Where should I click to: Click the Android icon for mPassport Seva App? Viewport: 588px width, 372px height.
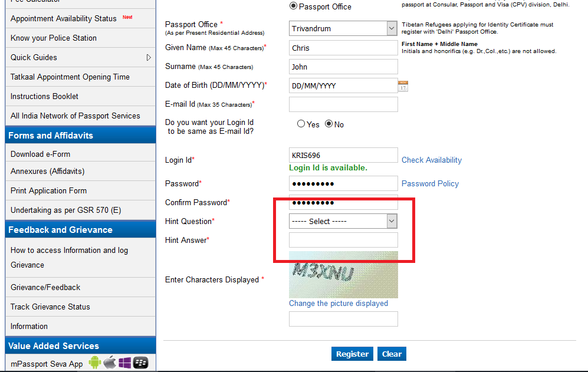tap(94, 364)
